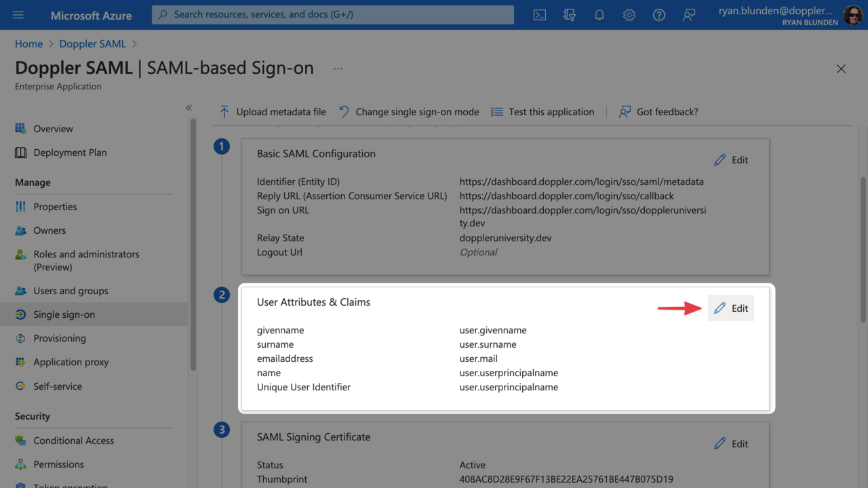Click the ryan.blunden account name
This screenshot has height=488, width=868.
[776, 11]
